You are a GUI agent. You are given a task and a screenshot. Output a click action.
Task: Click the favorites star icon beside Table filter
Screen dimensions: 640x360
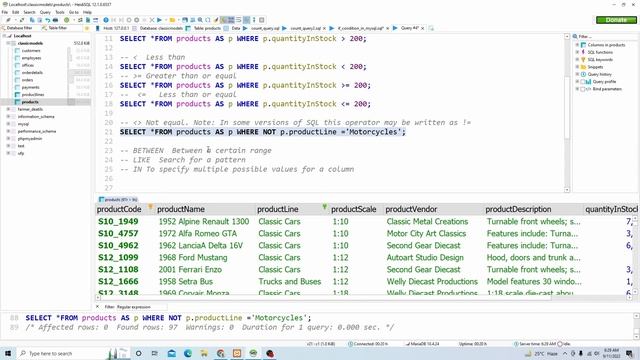[x=87, y=28]
